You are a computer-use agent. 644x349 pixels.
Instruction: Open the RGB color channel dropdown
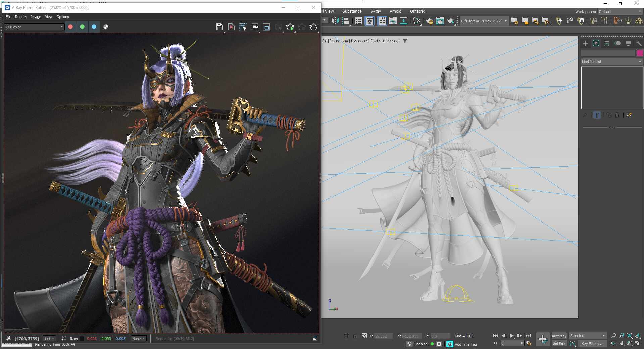pos(34,27)
